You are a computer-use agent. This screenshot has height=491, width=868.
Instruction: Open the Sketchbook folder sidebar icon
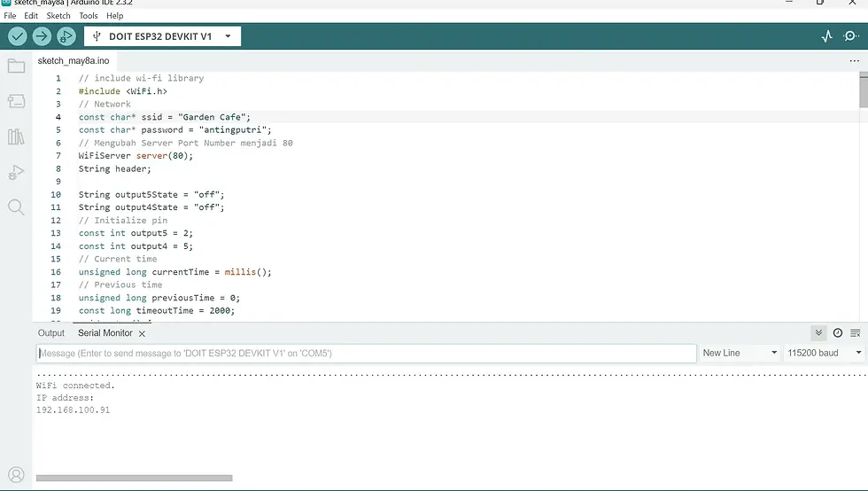(x=16, y=66)
